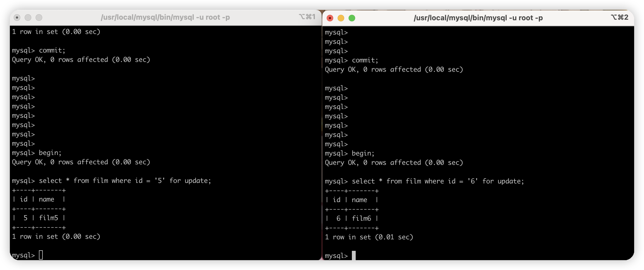Click the right terminal's 'begin;' command
The height and width of the screenshot is (270, 644).
tap(350, 153)
